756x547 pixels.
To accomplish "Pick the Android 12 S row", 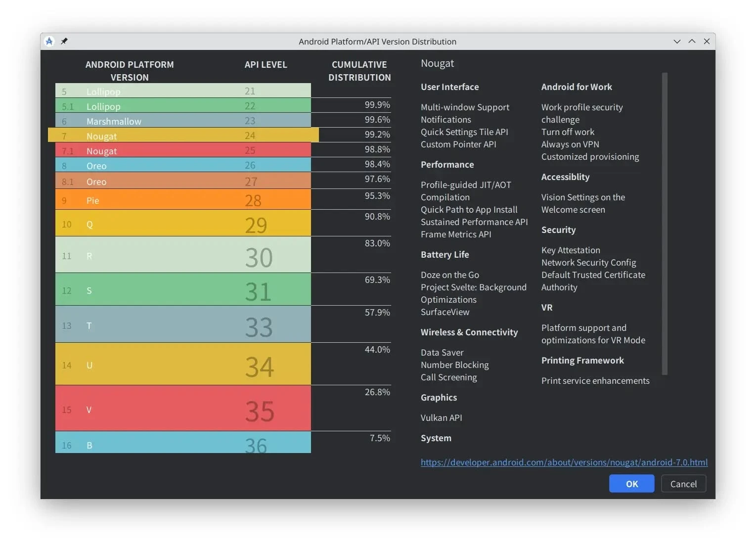I will (183, 290).
